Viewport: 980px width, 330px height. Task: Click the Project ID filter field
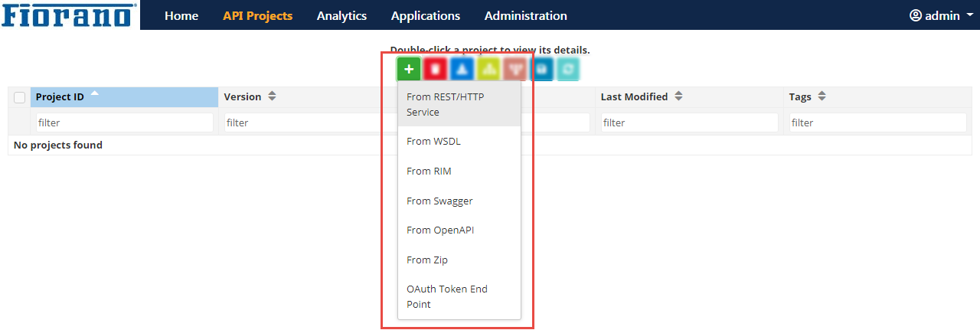click(x=124, y=123)
